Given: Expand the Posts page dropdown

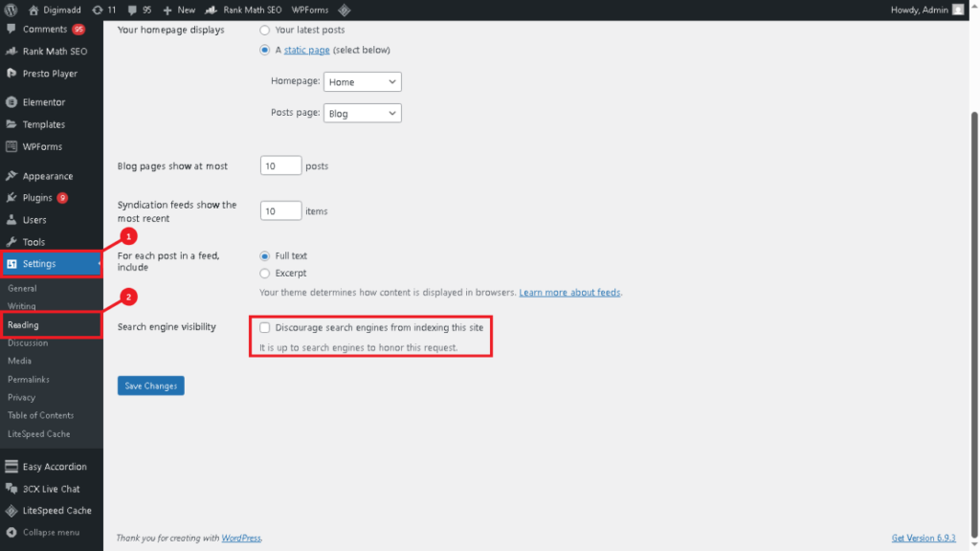Looking at the screenshot, I should [x=363, y=114].
